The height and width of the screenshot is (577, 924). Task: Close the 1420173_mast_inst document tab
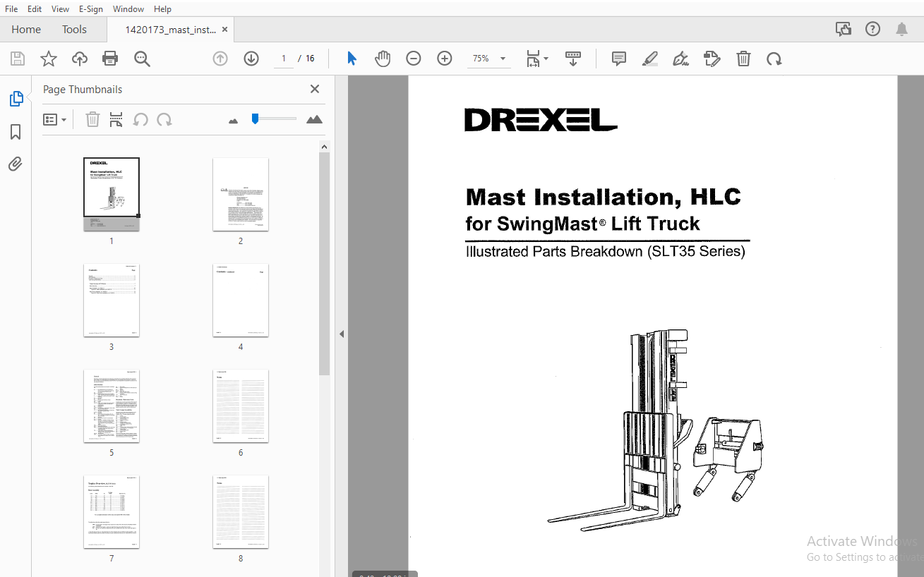click(225, 30)
